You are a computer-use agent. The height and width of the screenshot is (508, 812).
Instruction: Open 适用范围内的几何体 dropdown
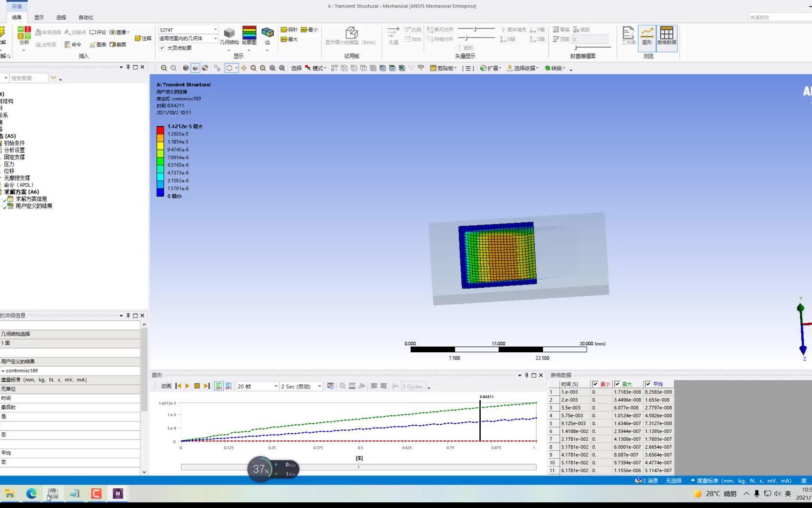(188, 39)
